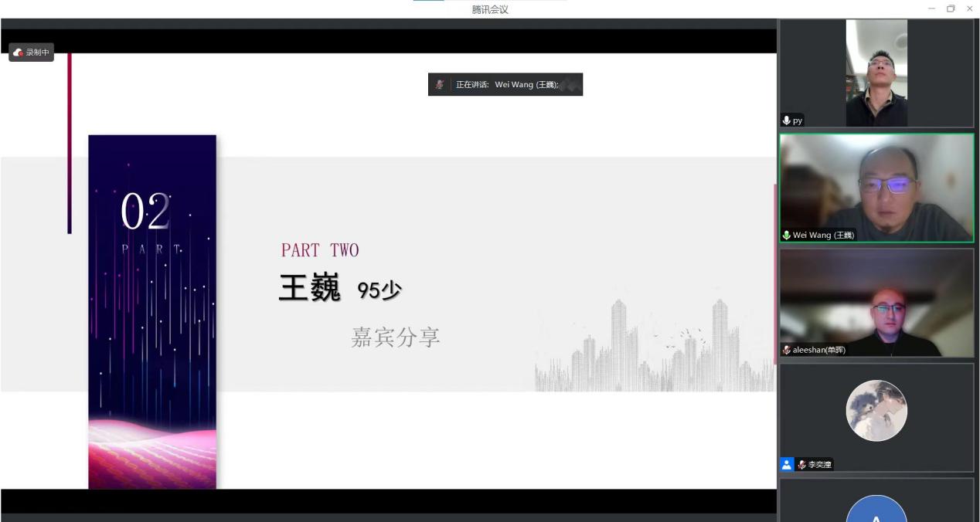Click 李奕潼's muted microphone icon
The height and width of the screenshot is (522, 980).
click(x=802, y=465)
